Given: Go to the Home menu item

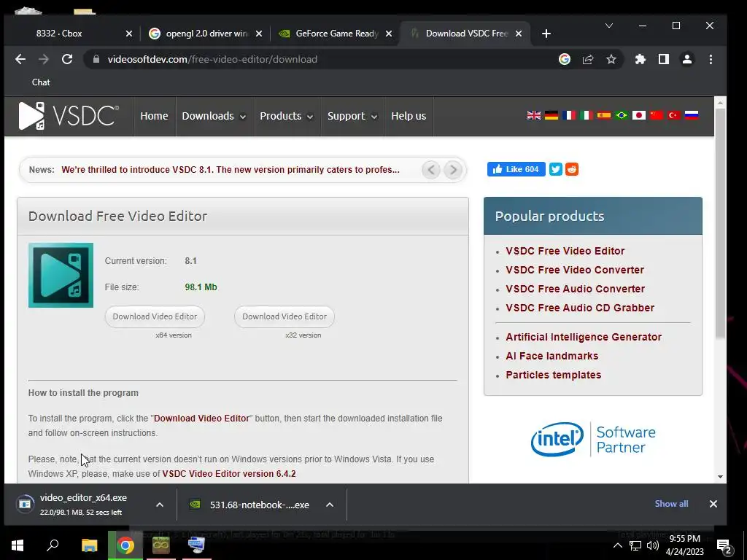Looking at the screenshot, I should [x=155, y=116].
